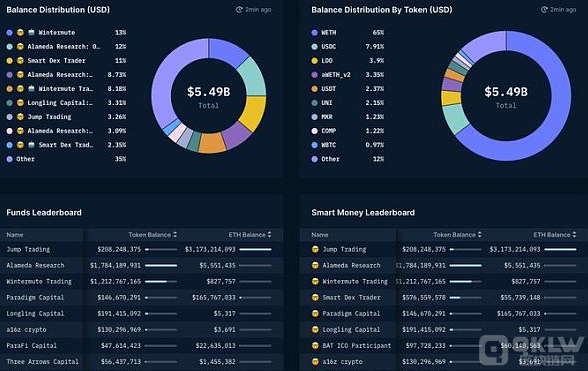The image size is (588, 371).
Task: Click the emoji icon beside Longling Capital in Smart Money Leaderboard
Action: point(315,330)
